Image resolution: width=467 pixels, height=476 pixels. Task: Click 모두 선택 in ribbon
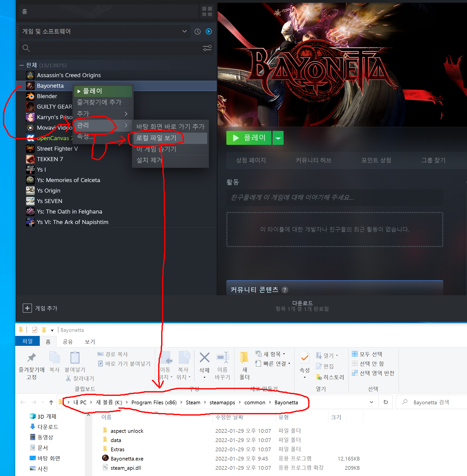point(367,354)
